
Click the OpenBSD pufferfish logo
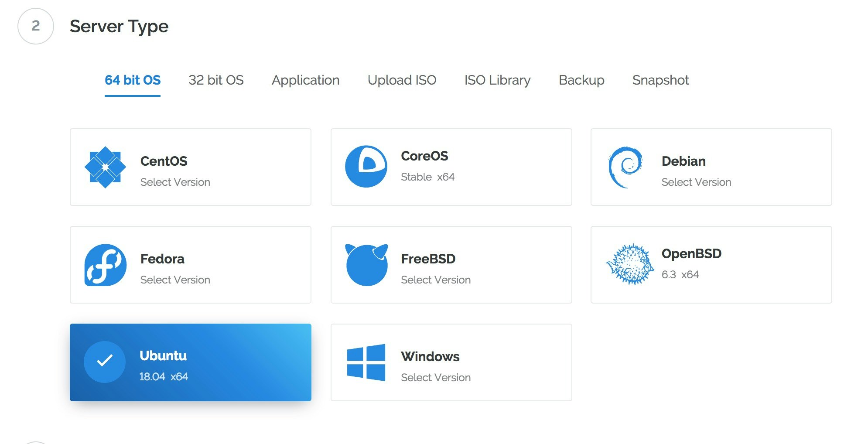pos(630,264)
